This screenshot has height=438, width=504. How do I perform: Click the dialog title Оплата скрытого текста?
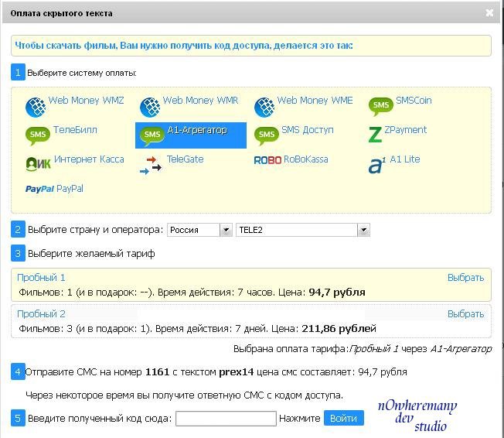click(x=61, y=13)
